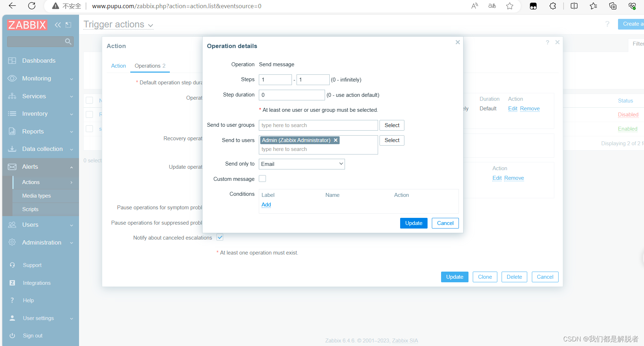Screen dimensions: 644x346
Task: Open the read aloud icon in address bar
Action: 475,6
